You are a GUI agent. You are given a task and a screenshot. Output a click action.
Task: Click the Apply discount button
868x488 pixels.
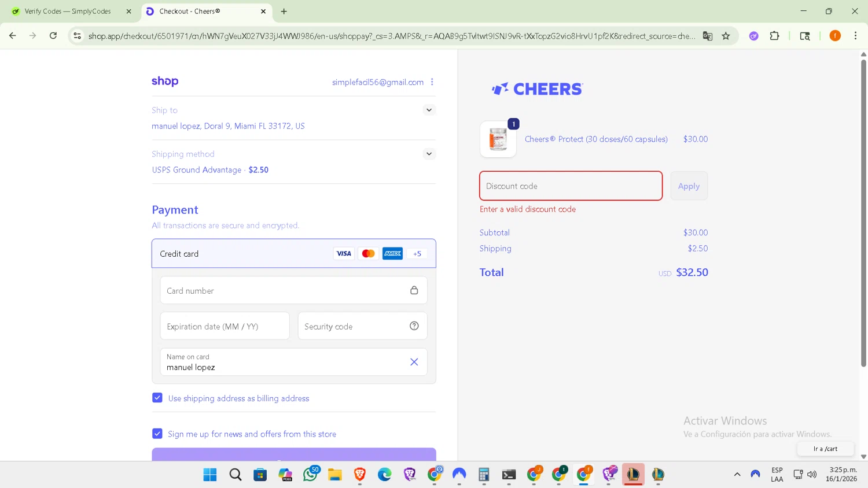689,186
